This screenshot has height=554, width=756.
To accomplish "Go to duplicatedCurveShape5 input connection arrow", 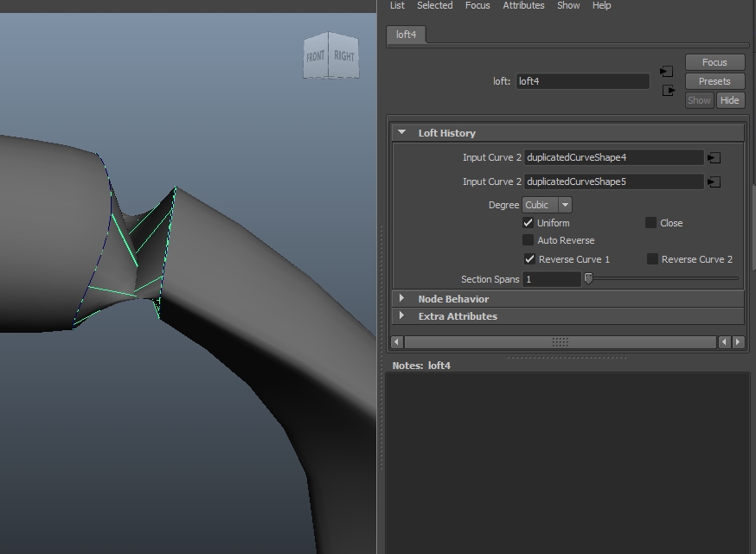I will tap(714, 181).
